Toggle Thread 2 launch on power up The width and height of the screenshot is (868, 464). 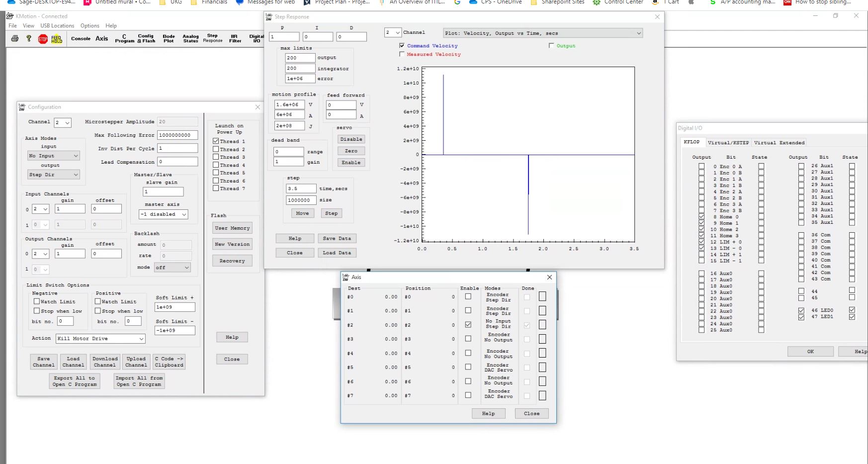tap(216, 149)
